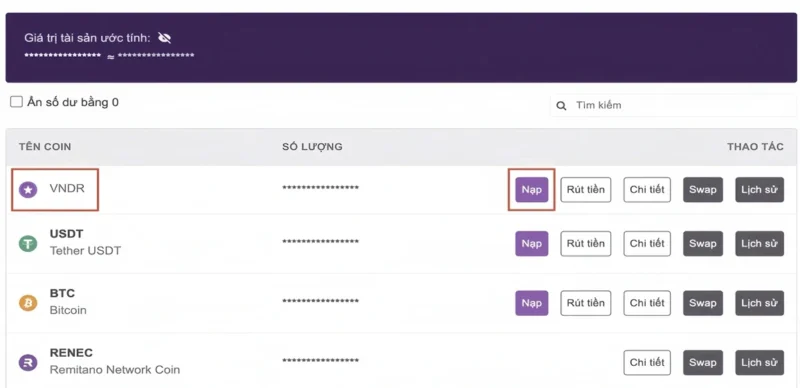Click the VNDR purple star coin icon

[28, 190]
